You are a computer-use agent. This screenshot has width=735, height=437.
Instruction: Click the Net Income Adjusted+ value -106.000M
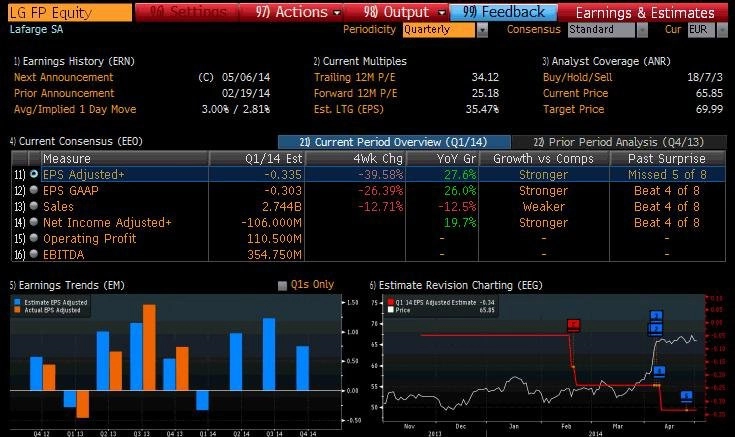tap(271, 223)
